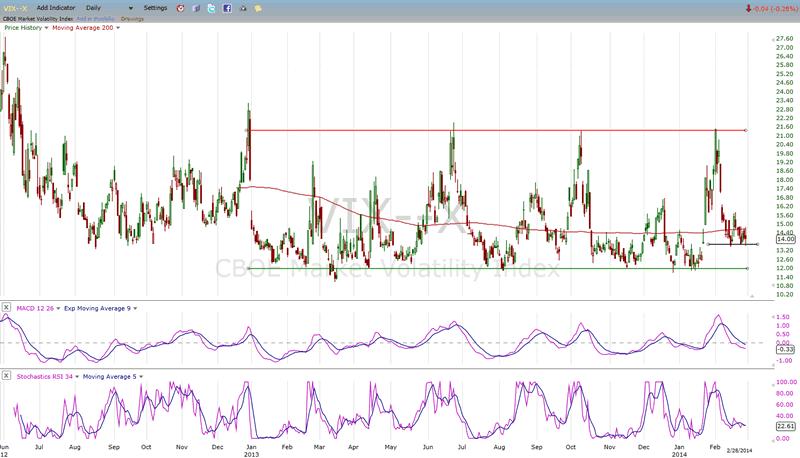Click the Drawings link
This screenshot has height=458, width=800.
pyautogui.click(x=132, y=18)
